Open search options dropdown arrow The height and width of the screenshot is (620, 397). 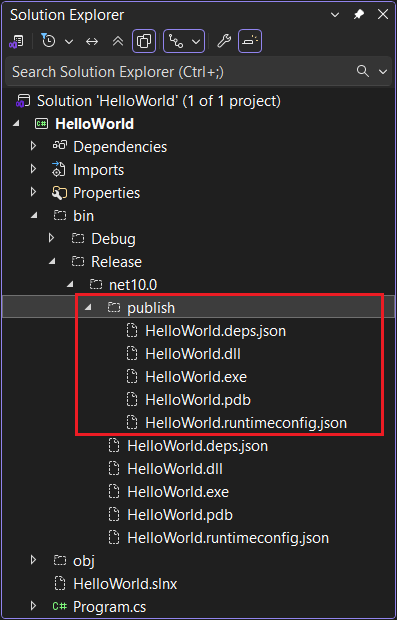click(383, 72)
